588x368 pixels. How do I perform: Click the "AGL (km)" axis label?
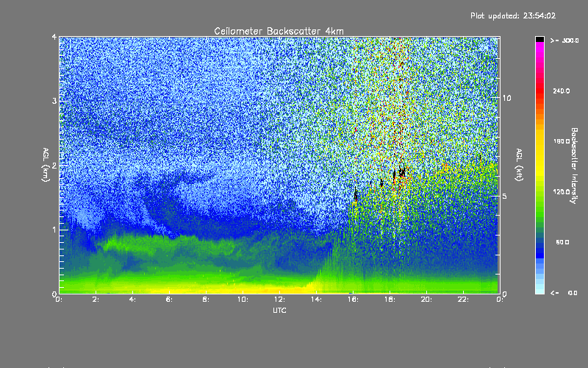point(46,165)
